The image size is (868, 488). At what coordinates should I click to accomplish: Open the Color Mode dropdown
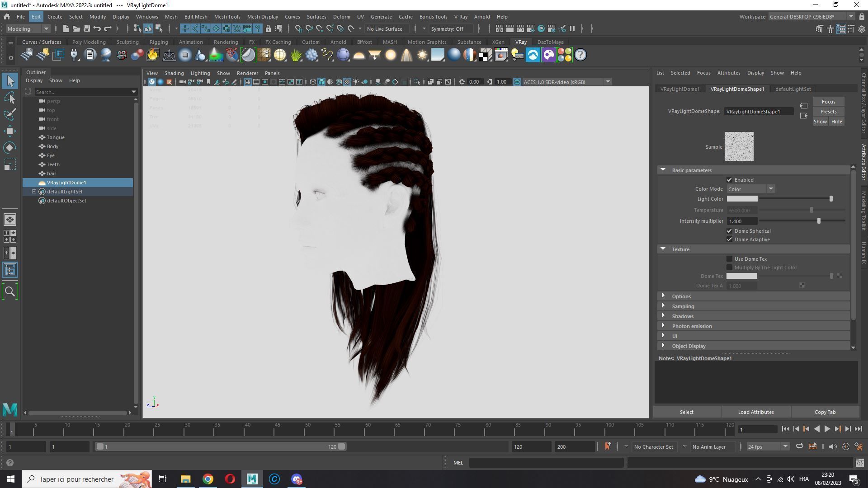pyautogui.click(x=750, y=189)
